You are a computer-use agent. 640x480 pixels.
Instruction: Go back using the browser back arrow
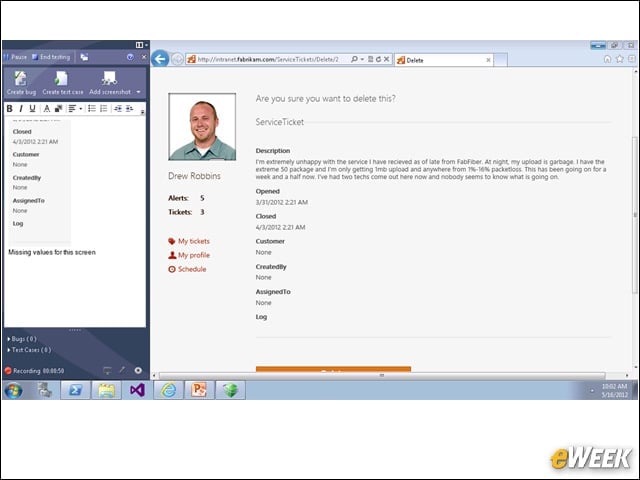click(x=160, y=59)
